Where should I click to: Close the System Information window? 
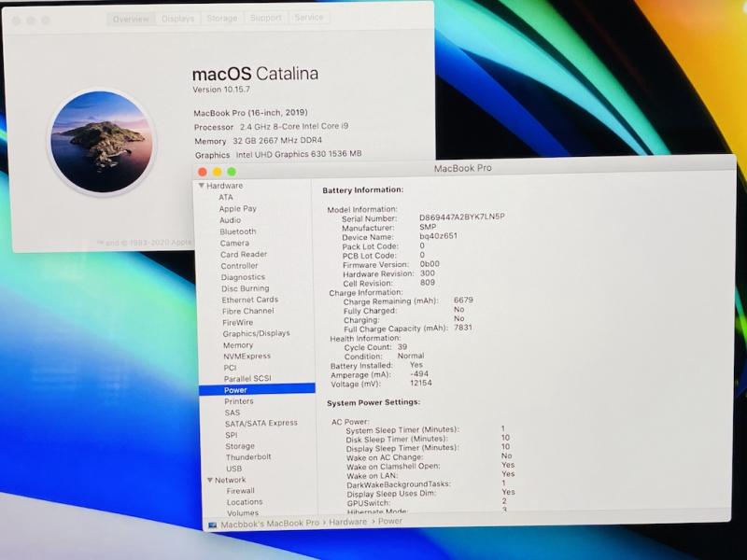click(x=203, y=172)
